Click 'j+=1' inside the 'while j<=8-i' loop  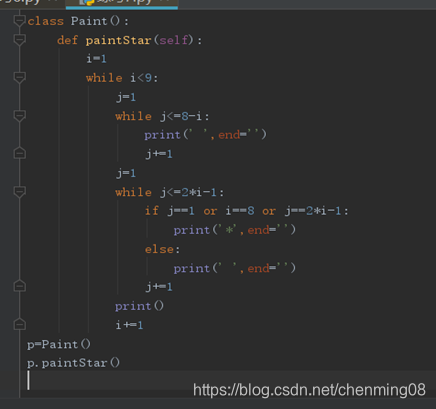pyautogui.click(x=159, y=154)
